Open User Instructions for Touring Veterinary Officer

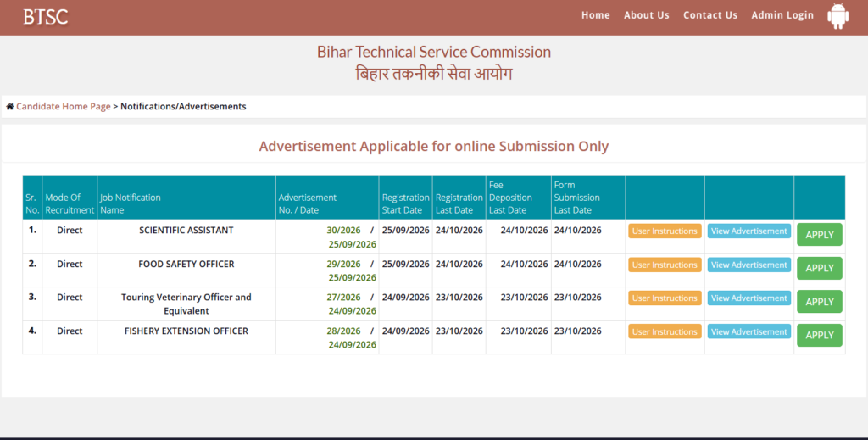(x=665, y=298)
